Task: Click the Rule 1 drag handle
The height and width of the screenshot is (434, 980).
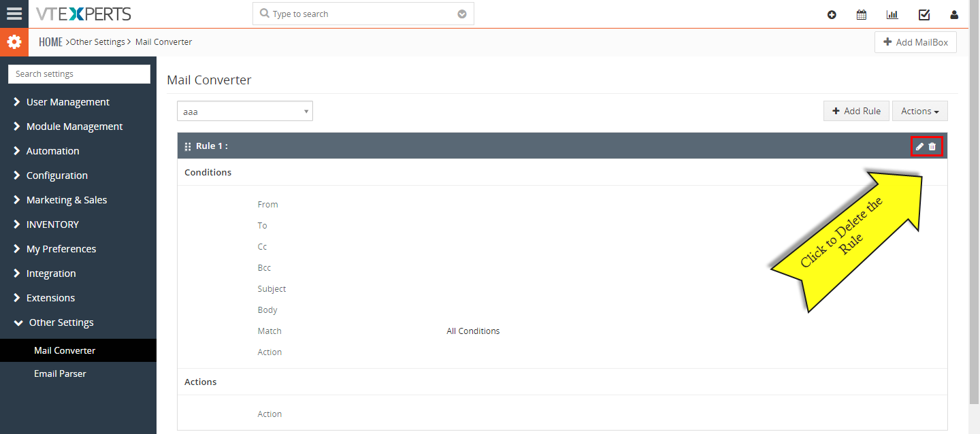Action: pyautogui.click(x=188, y=146)
